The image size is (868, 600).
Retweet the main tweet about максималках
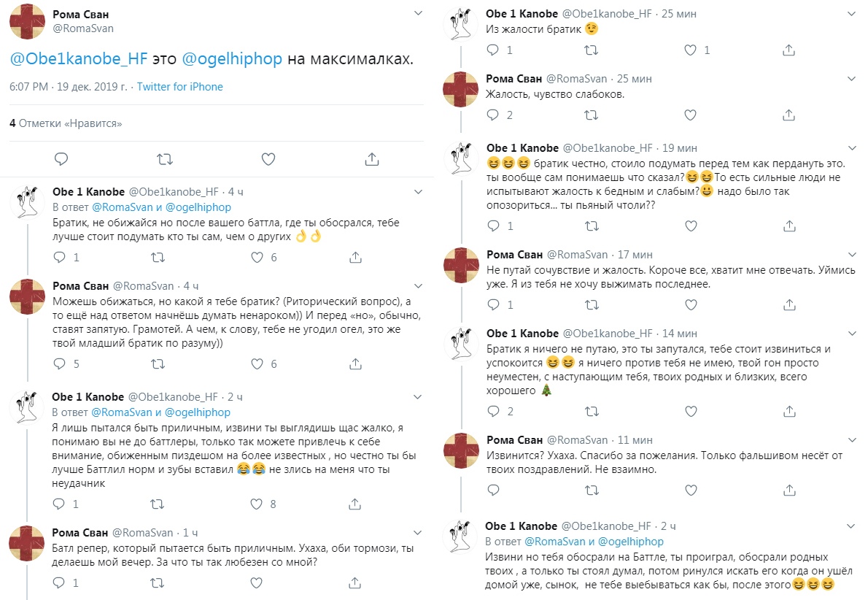(165, 159)
